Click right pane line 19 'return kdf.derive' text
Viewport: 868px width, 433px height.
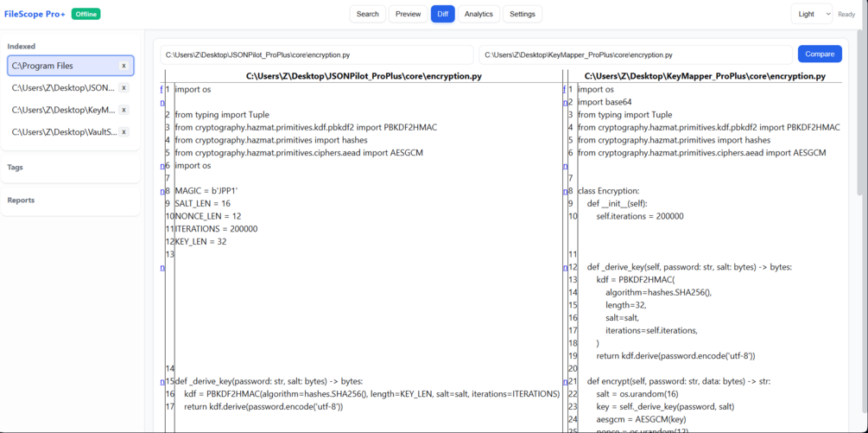pyautogui.click(x=675, y=356)
